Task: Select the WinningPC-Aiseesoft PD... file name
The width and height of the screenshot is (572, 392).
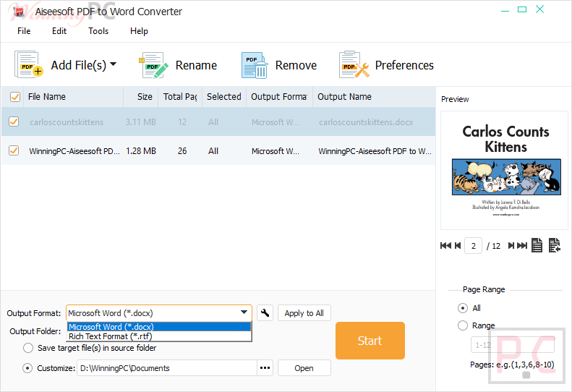Action: tap(74, 150)
